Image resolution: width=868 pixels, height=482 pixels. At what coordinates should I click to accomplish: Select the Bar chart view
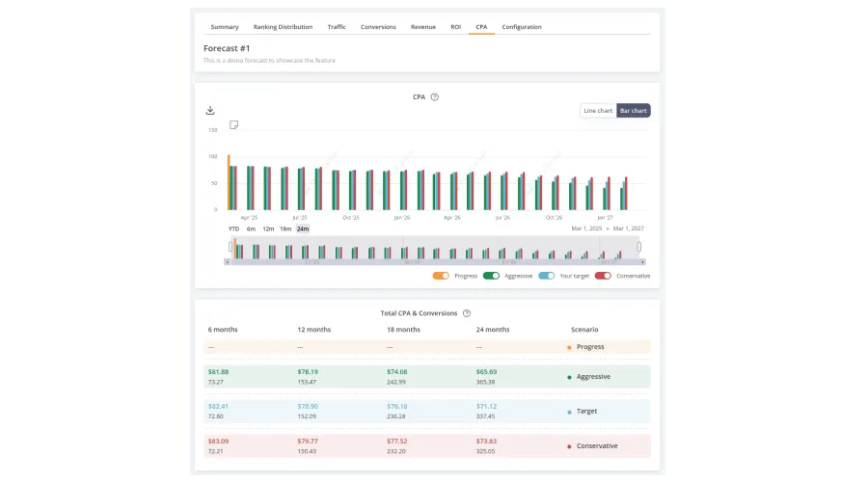(633, 111)
